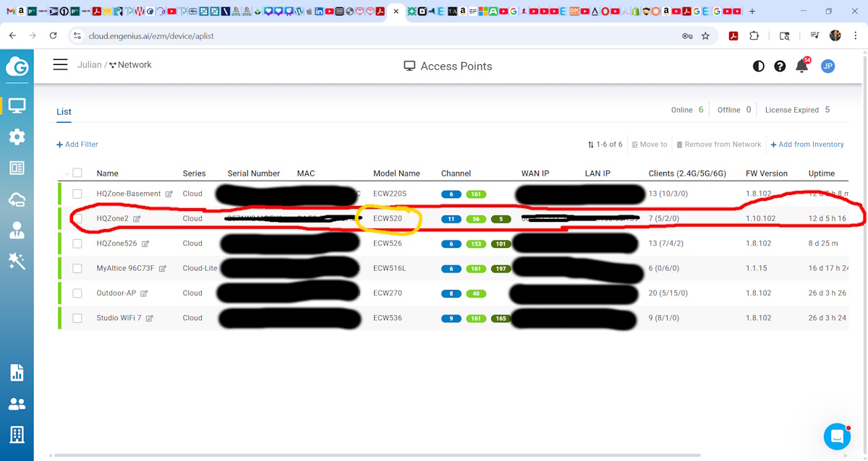Open the help question mark icon
Viewport: 868px width, 461px height.
[780, 66]
